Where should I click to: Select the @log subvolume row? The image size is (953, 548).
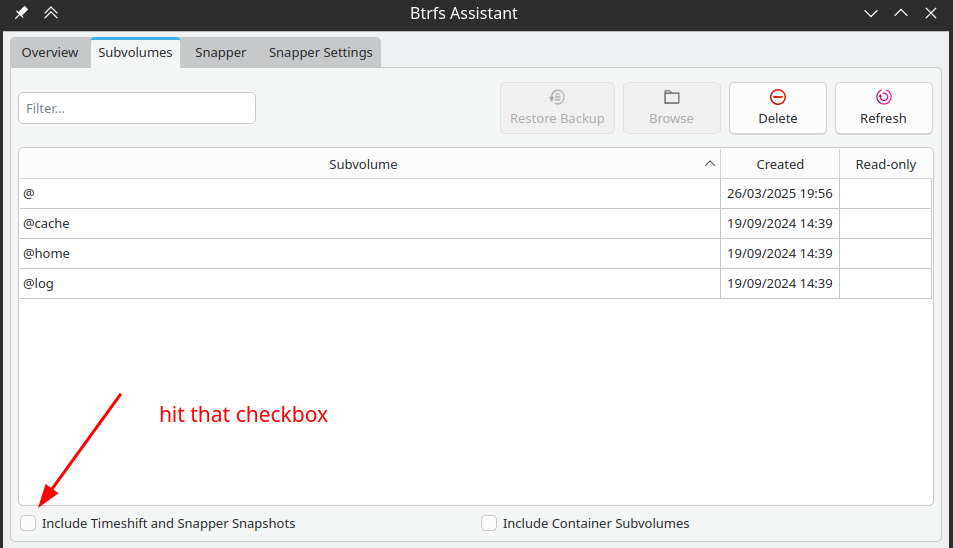475,283
